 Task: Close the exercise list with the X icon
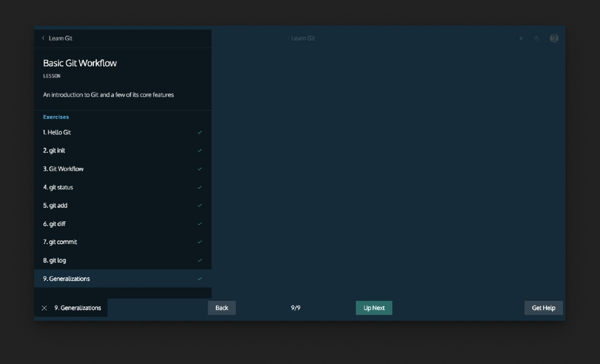point(44,308)
